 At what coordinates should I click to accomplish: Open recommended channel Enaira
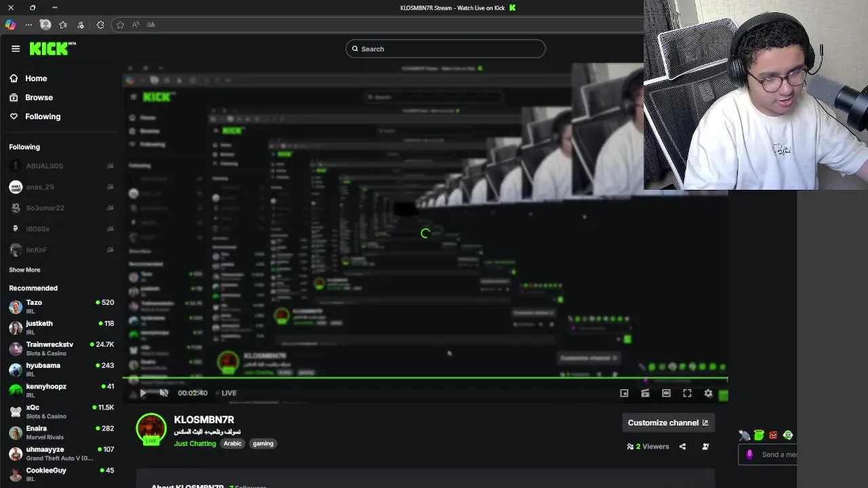point(61,432)
